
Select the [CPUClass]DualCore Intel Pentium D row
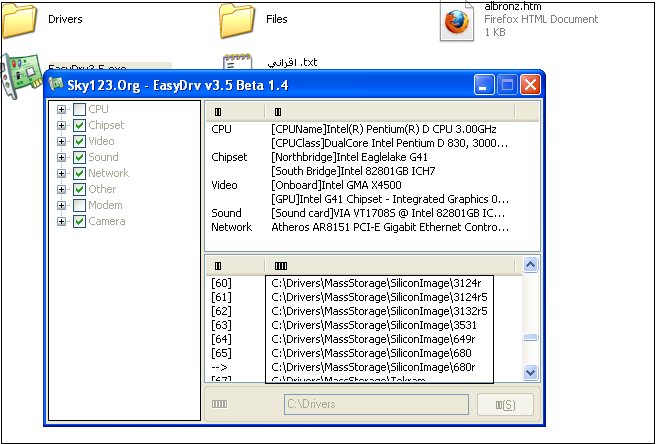click(360, 143)
